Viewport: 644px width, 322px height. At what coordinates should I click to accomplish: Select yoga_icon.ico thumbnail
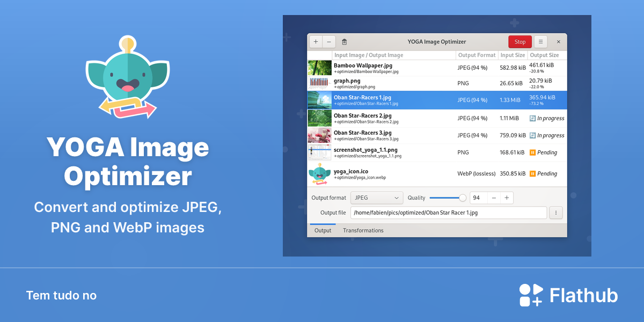[320, 174]
